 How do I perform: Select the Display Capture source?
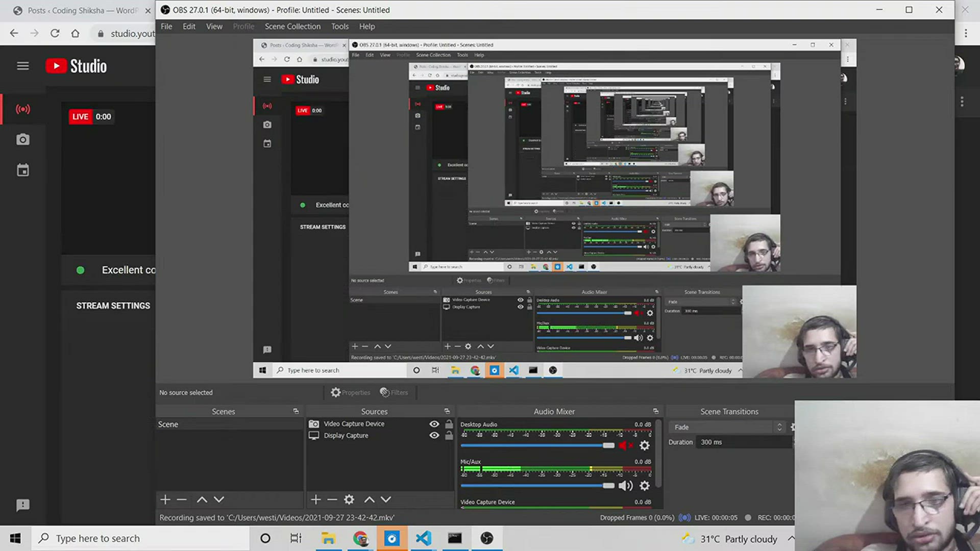pos(346,436)
